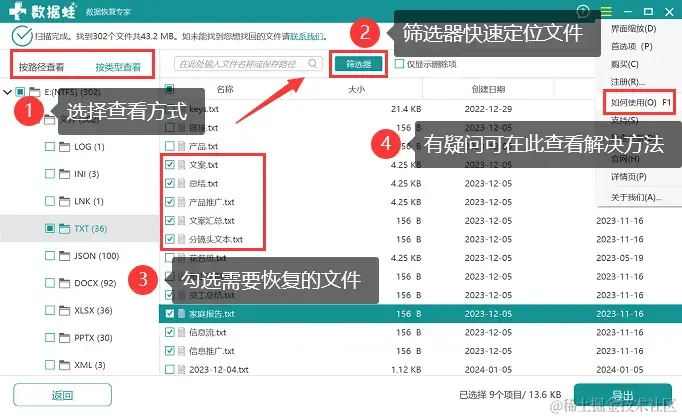Click file icon of 文案汇总.txt
This screenshot has height=419, width=682.
click(x=182, y=221)
